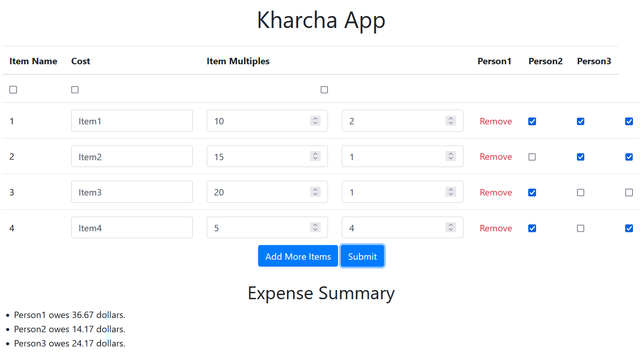This screenshot has width=644, height=363.
Task: Decrement Item2 multiples with spinner down arrow
Action: click(x=451, y=159)
